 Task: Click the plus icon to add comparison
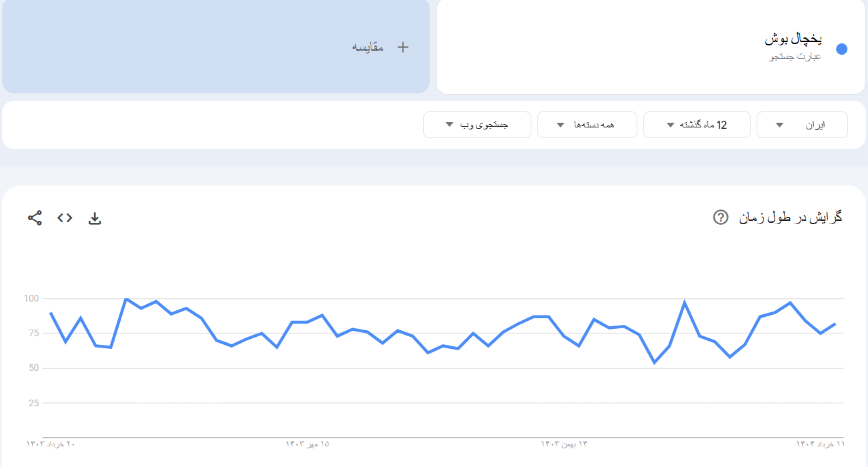pyautogui.click(x=403, y=47)
